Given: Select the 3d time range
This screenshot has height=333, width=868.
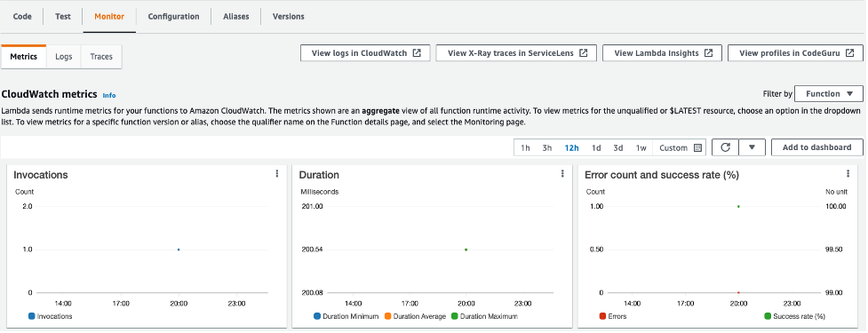Looking at the screenshot, I should [617, 147].
